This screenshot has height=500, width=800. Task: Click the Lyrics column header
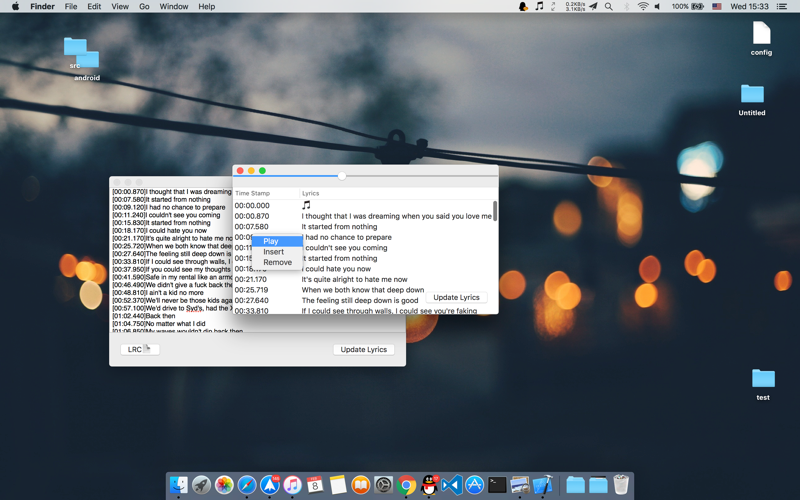click(x=311, y=193)
